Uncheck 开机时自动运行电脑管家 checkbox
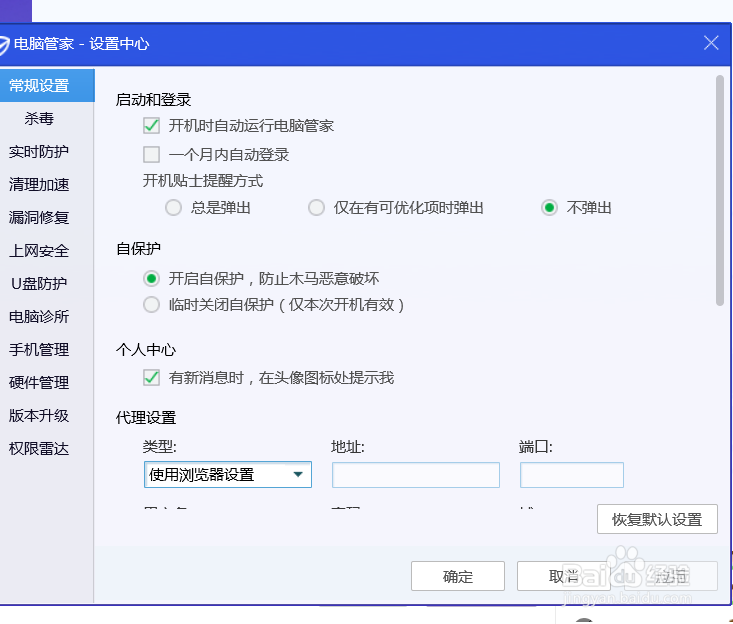 click(151, 126)
